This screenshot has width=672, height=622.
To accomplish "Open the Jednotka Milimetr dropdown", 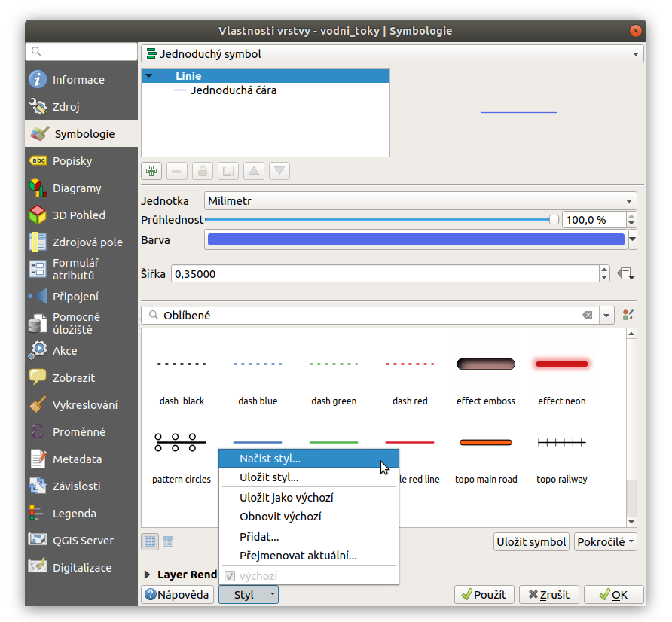I will (420, 200).
